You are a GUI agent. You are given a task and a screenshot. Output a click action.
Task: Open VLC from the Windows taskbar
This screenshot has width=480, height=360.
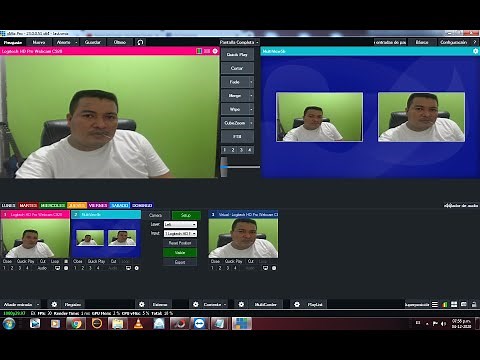pyautogui.click(x=138, y=323)
